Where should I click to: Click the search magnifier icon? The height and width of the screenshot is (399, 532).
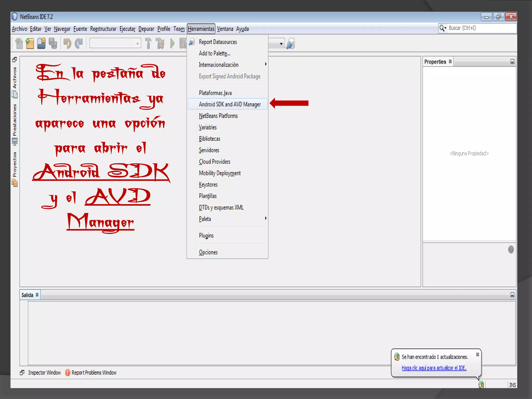point(441,28)
